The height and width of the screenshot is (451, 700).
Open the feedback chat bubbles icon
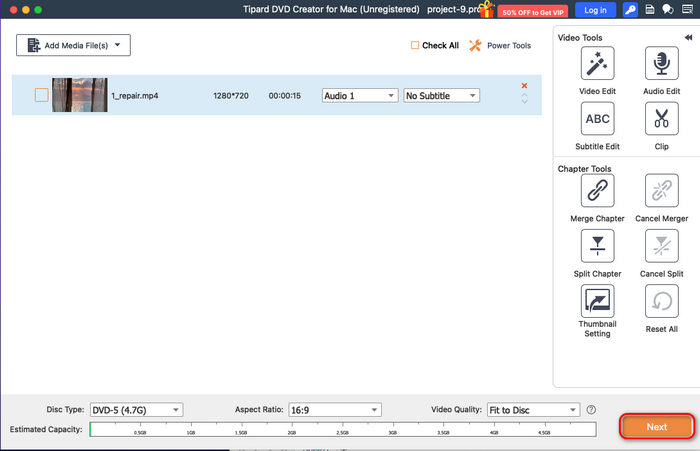point(668,9)
